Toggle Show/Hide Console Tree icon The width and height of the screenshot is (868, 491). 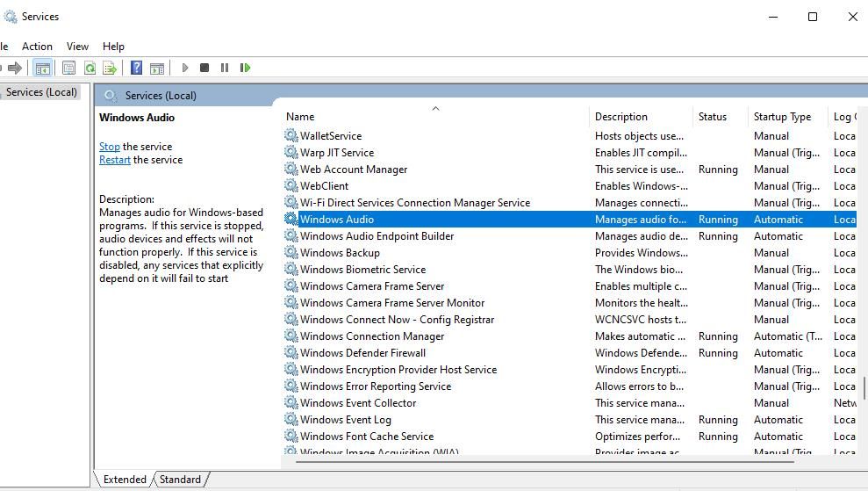43,68
